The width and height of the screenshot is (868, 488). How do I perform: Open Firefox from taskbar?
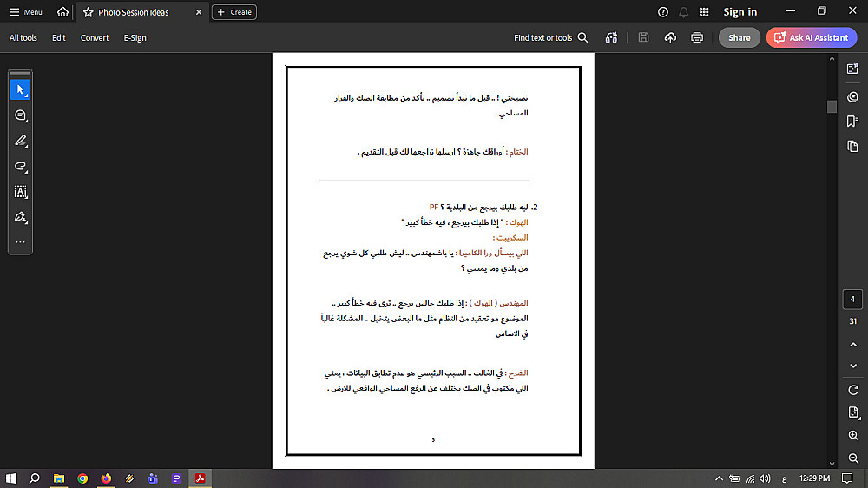(106, 478)
